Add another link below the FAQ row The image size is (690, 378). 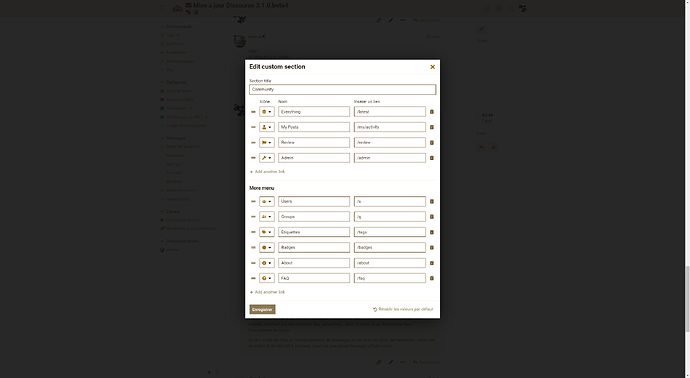[268, 292]
